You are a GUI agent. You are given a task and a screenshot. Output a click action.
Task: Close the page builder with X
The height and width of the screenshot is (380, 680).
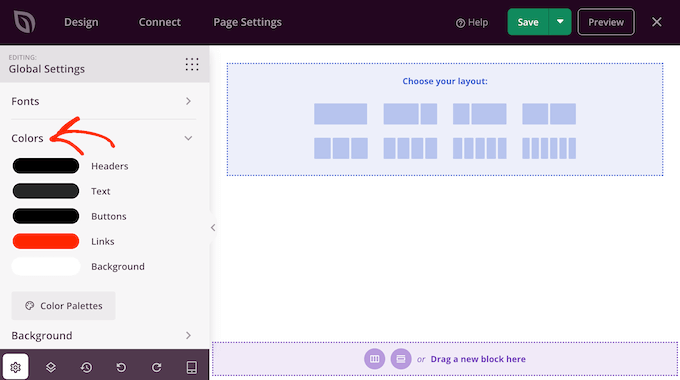[657, 22]
